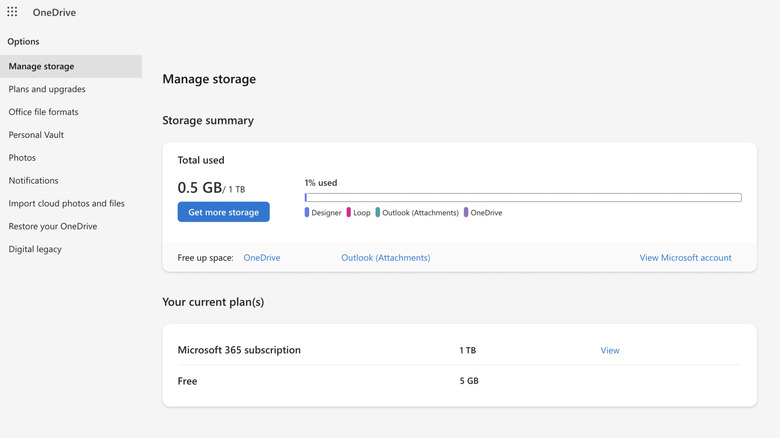
Task: Click the OneDrive title in the header
Action: click(x=54, y=12)
